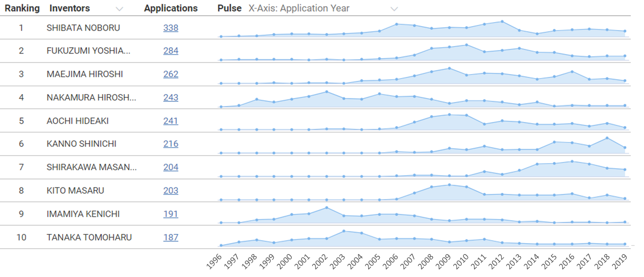Select ranking number 10
This screenshot has width=644, height=277.
(21, 237)
